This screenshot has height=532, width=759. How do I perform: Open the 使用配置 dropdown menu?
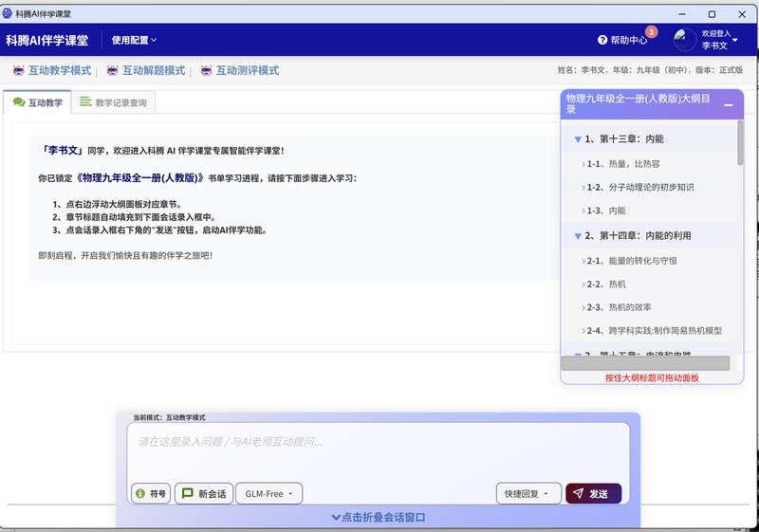point(134,40)
